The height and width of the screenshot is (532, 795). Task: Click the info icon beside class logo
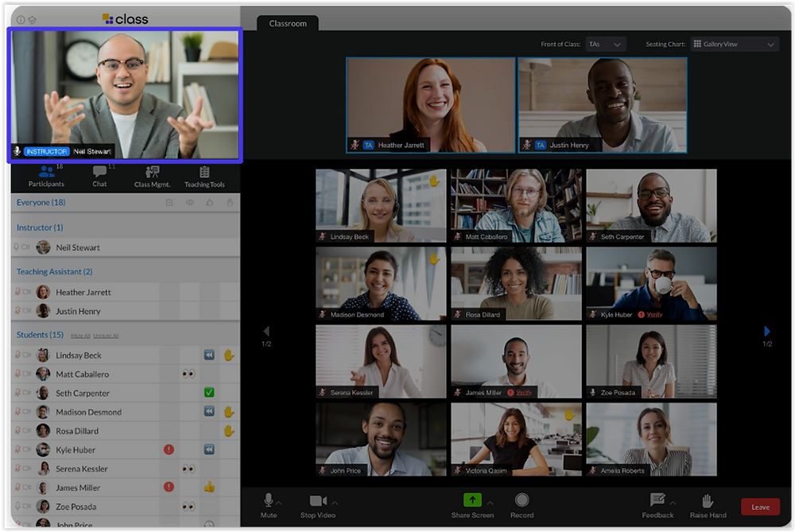coord(21,20)
